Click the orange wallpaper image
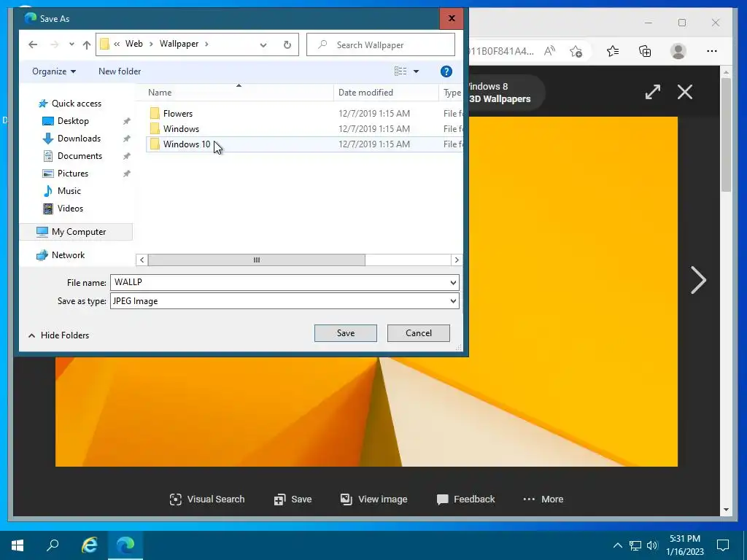 click(x=572, y=290)
